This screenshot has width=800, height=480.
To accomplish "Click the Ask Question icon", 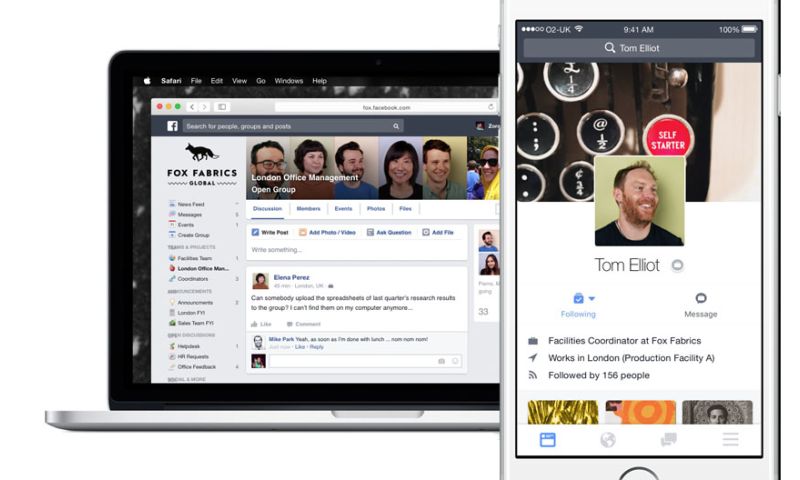I will [370, 232].
